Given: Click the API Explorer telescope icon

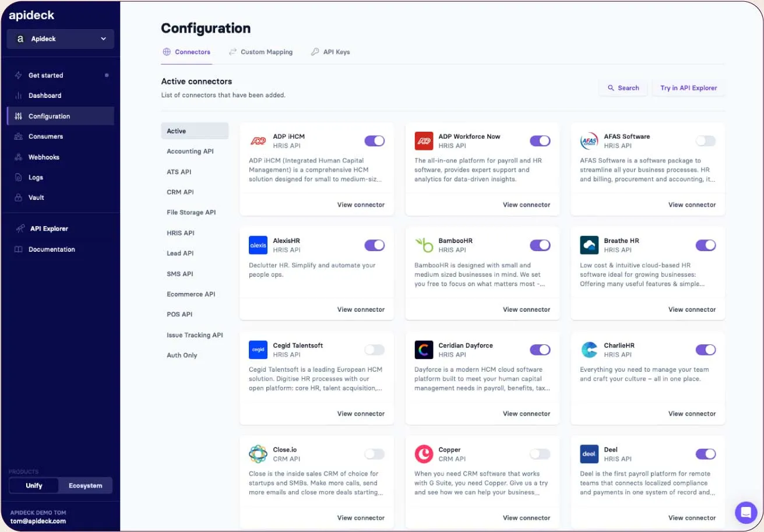Looking at the screenshot, I should (x=20, y=228).
